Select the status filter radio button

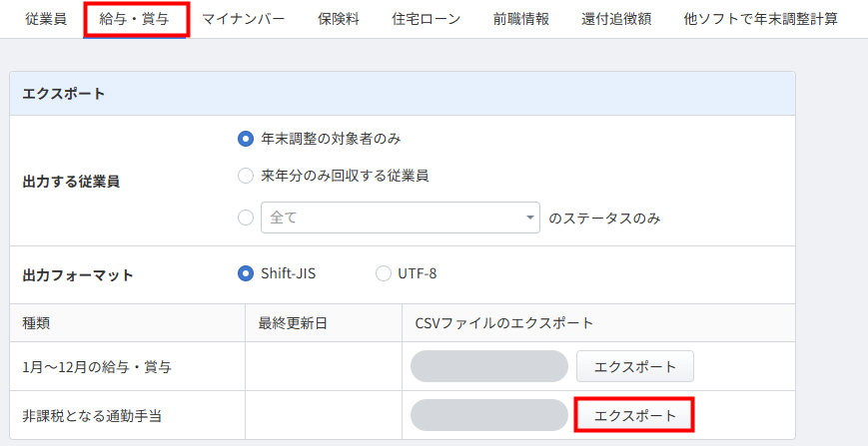pyautogui.click(x=246, y=218)
